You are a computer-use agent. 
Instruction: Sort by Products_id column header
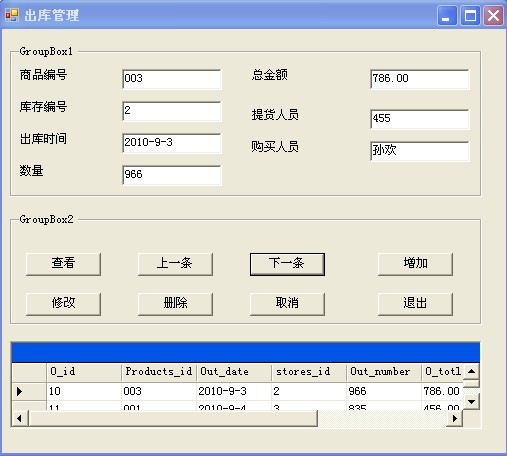point(159,372)
